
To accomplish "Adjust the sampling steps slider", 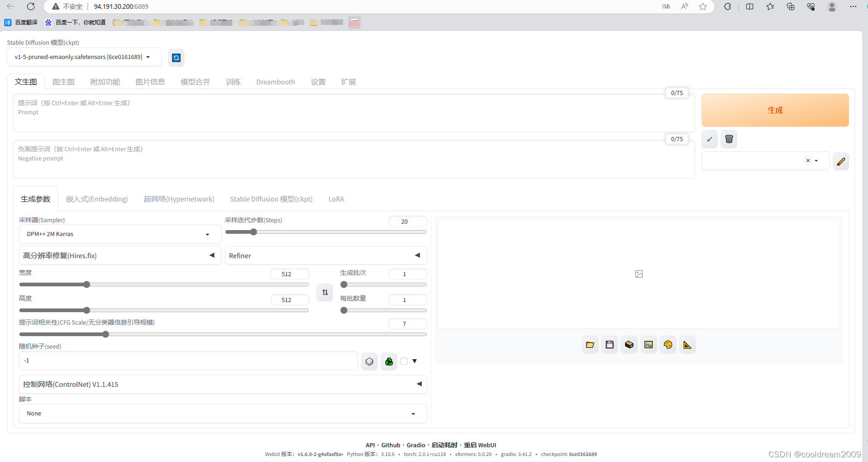I will point(325,232).
